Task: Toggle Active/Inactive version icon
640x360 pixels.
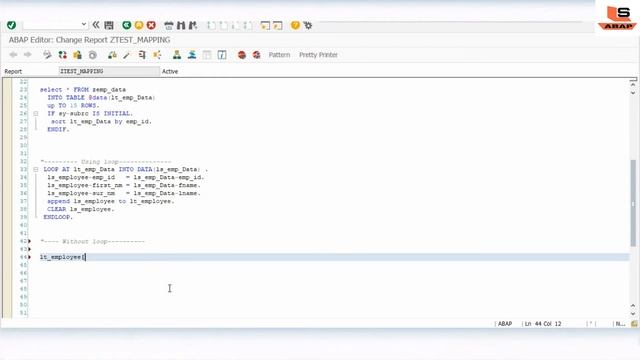Action: (62, 55)
